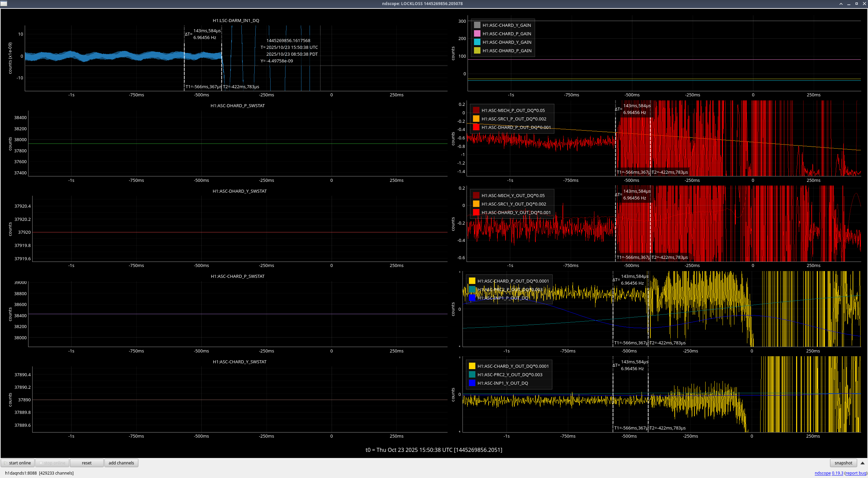Click H1:ASC-MICH_Y_OUT_DQ dark red legend swatch

tap(476, 195)
